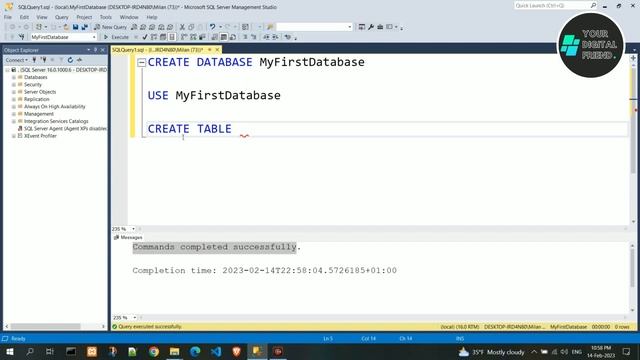
Task: Expand the Replication node
Action: [x=14, y=99]
